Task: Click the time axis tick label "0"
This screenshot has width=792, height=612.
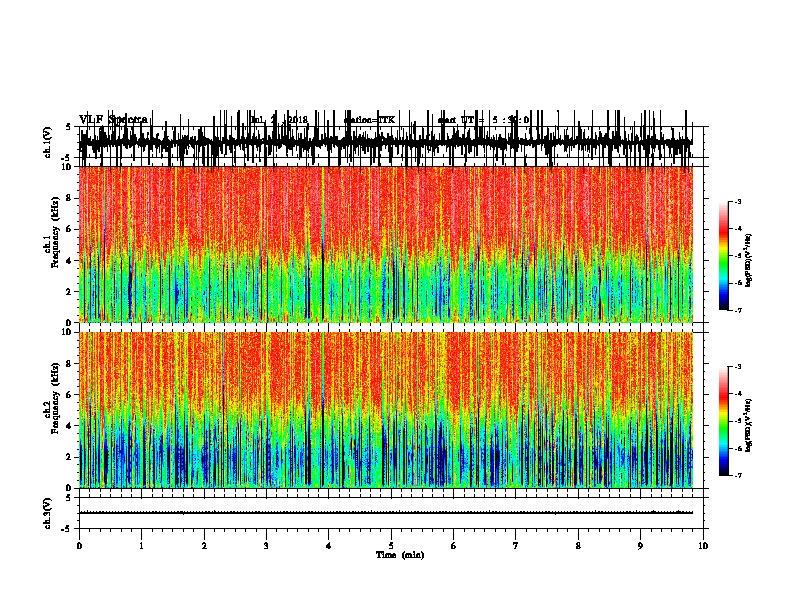Action: tap(79, 546)
